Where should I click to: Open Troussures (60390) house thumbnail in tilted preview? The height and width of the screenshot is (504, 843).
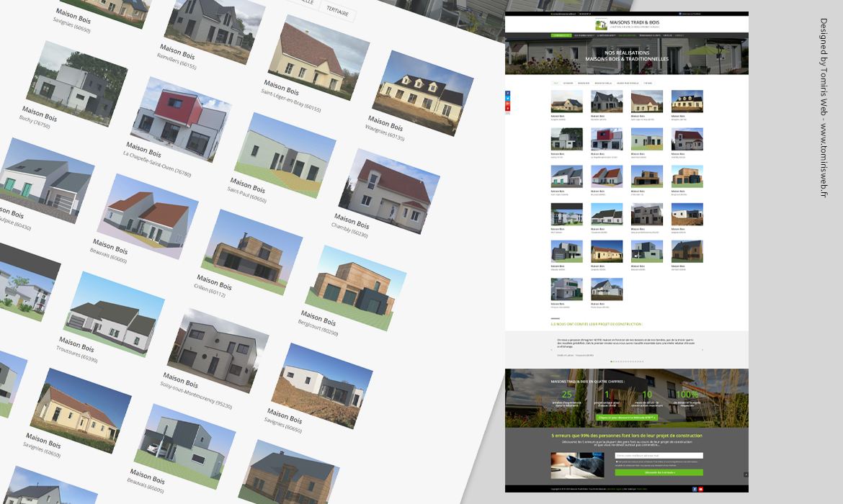[x=115, y=315]
